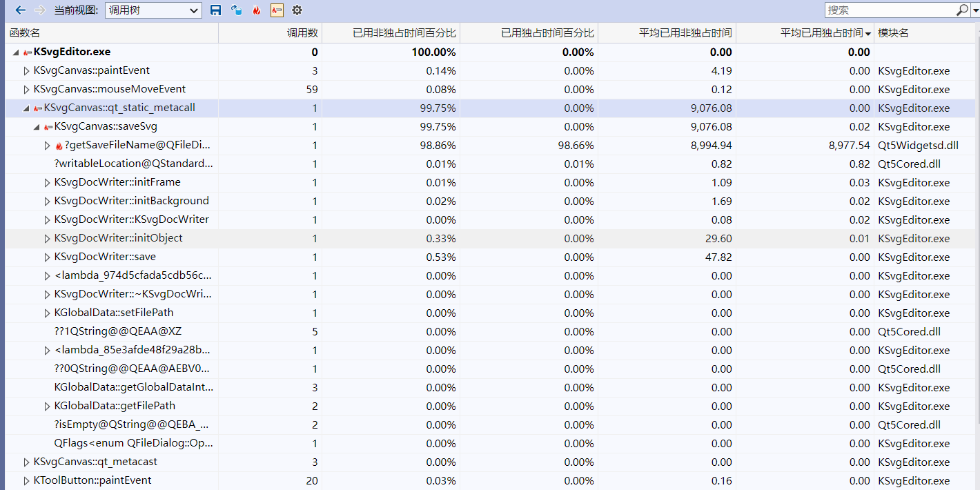Select the ?writableLocation@QStandard... row
Viewport: 980px width, 490px height.
coord(490,164)
